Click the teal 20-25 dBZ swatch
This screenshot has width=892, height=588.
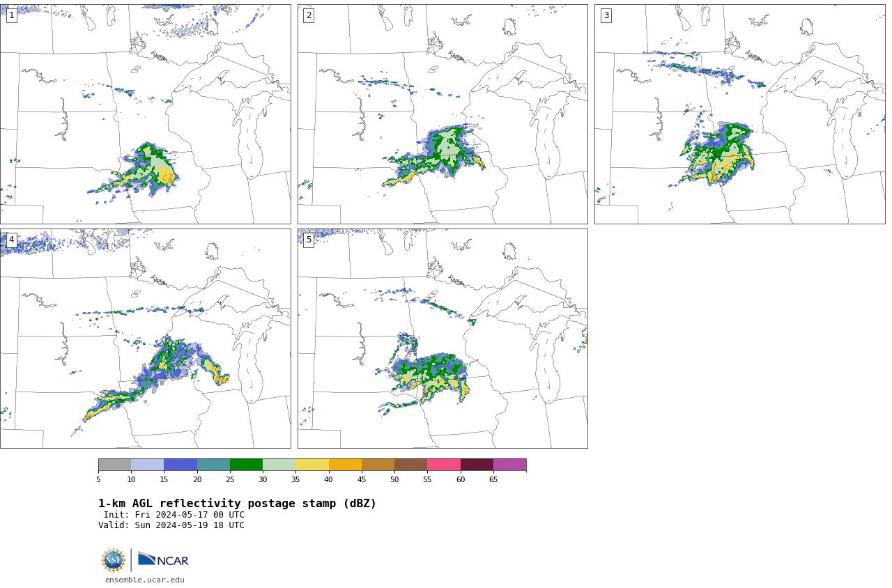[x=213, y=465]
